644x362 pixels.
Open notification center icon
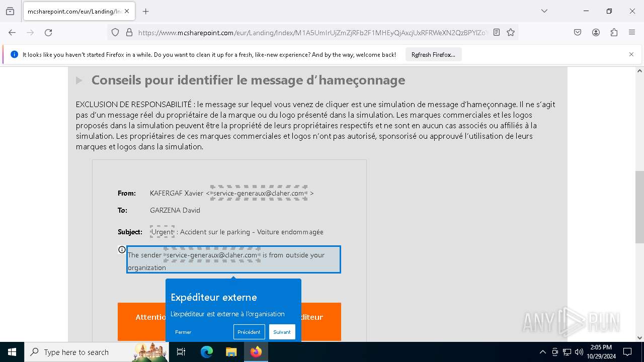[627, 352]
